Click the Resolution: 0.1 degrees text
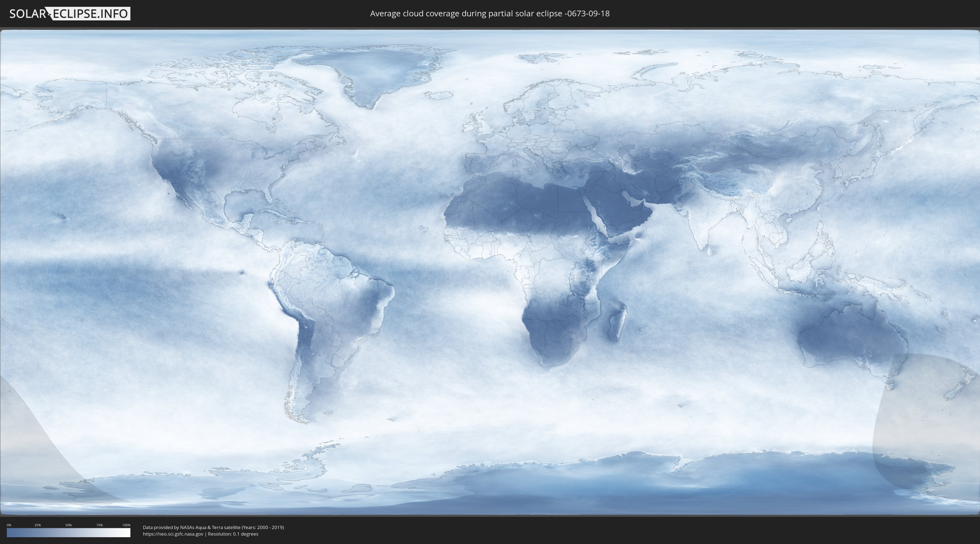Image resolution: width=980 pixels, height=544 pixels. pos(233,534)
